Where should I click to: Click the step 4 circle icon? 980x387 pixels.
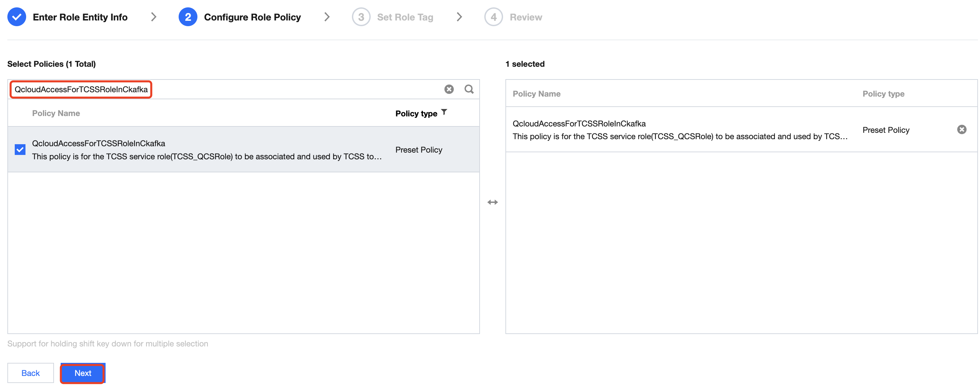coord(493,17)
